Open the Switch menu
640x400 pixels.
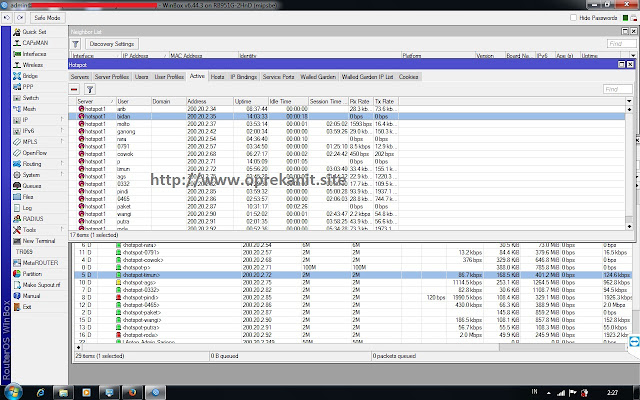point(30,98)
